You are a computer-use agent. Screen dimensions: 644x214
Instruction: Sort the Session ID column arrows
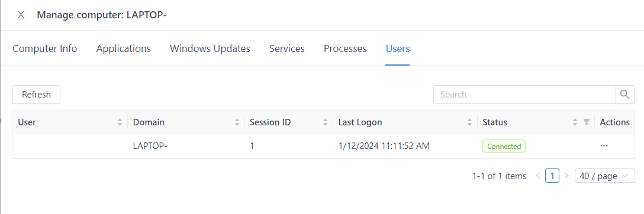(x=326, y=122)
